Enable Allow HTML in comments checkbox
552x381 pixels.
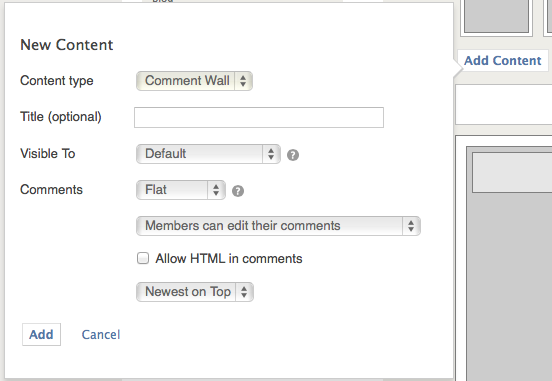click(x=143, y=258)
